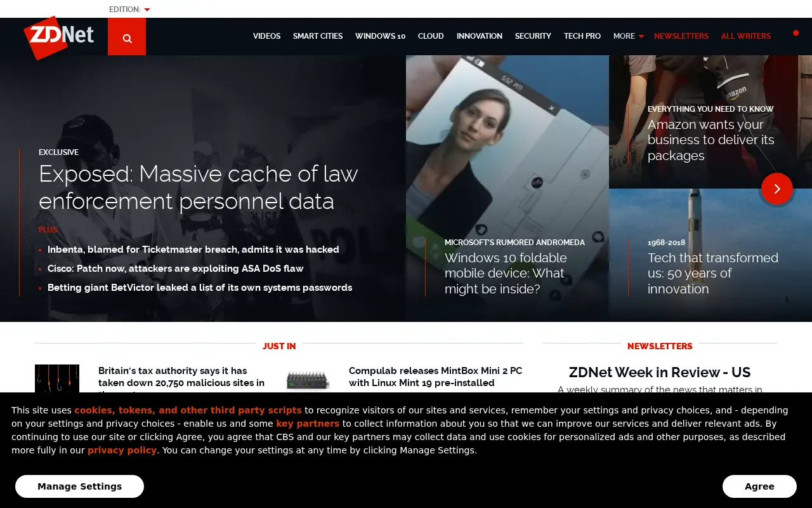Open Newsletters from the nav bar

tap(681, 36)
